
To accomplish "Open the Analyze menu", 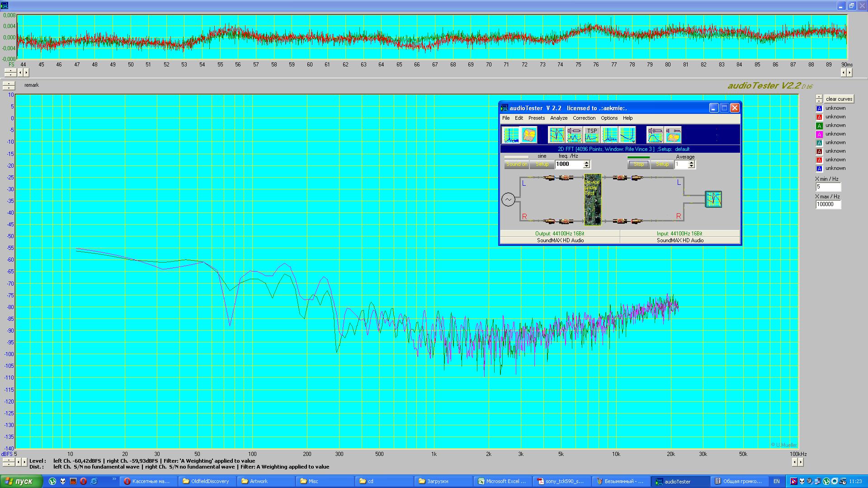I will coord(558,118).
